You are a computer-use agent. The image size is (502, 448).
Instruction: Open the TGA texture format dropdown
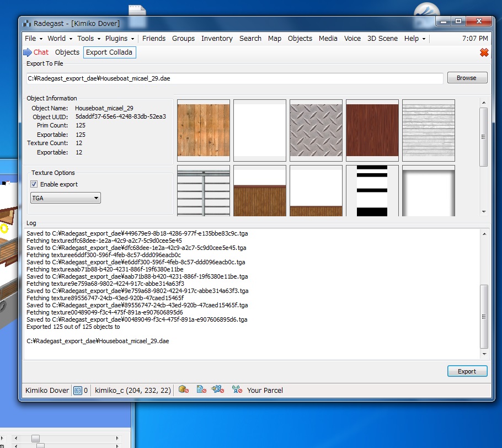[66, 198]
